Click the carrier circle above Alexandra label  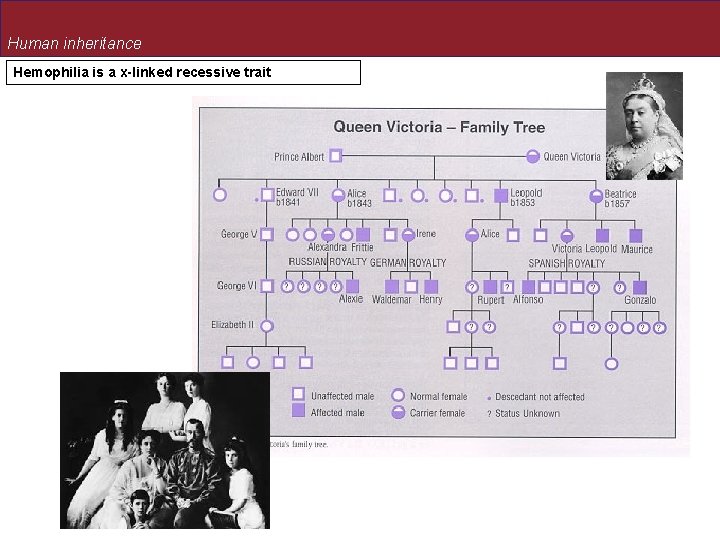(x=328, y=235)
